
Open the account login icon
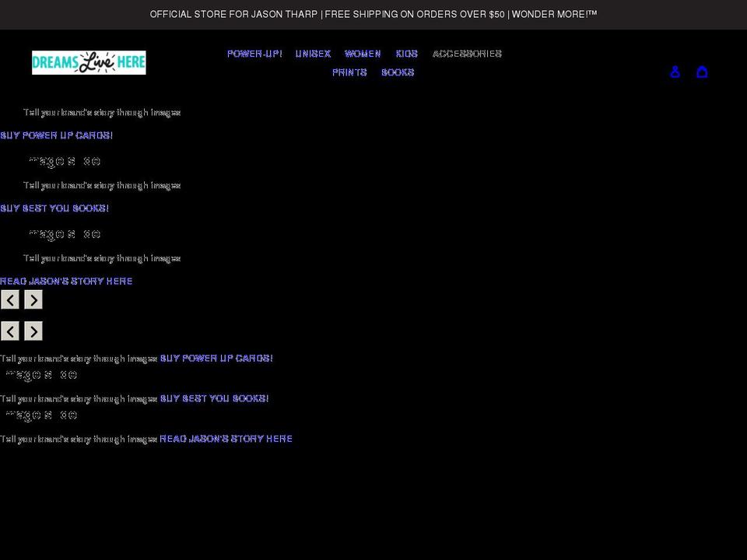[675, 72]
